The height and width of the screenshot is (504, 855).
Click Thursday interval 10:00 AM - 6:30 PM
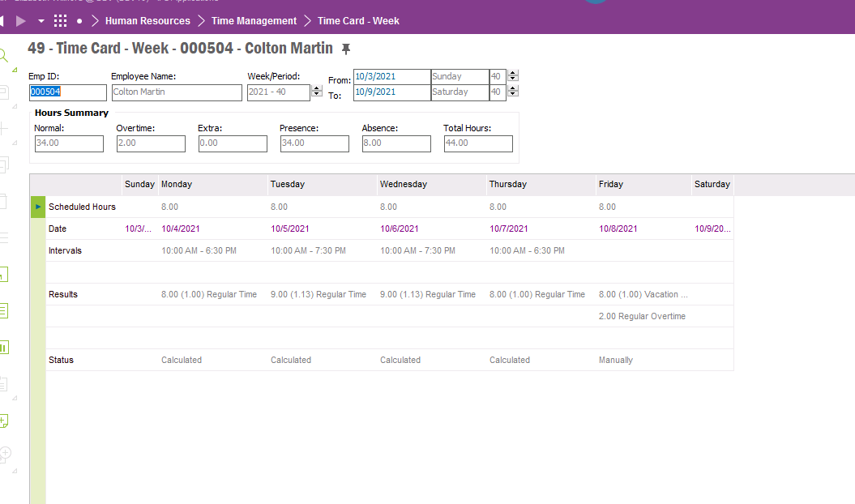[x=528, y=251]
